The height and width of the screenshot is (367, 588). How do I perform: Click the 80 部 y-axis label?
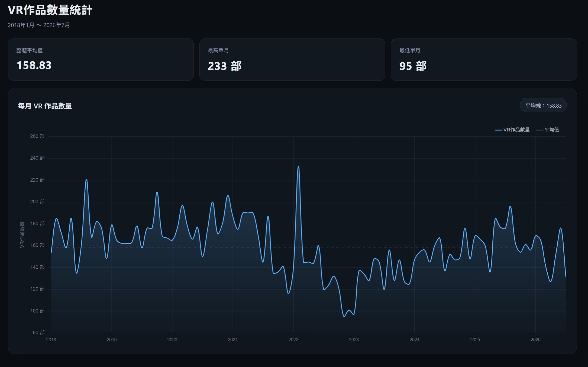tap(39, 333)
